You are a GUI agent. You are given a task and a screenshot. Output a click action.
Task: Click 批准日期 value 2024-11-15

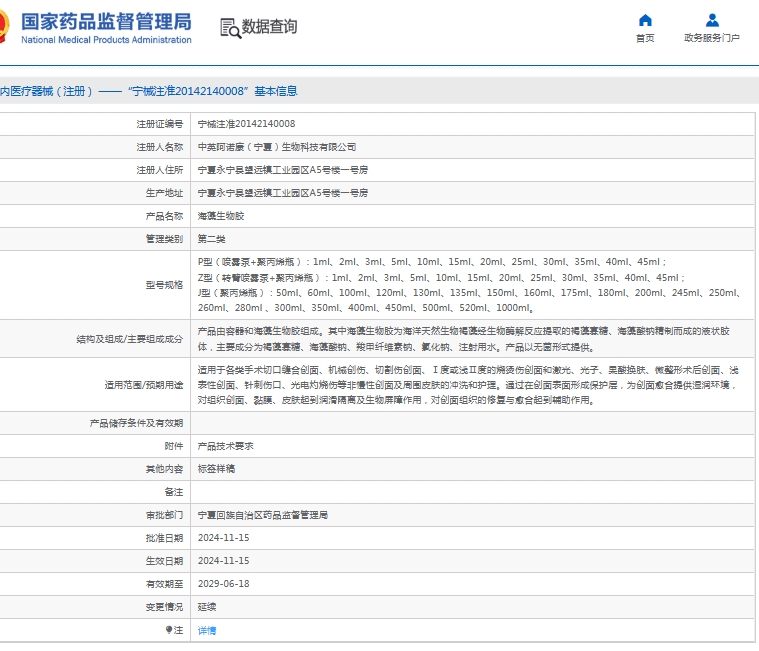(224, 538)
